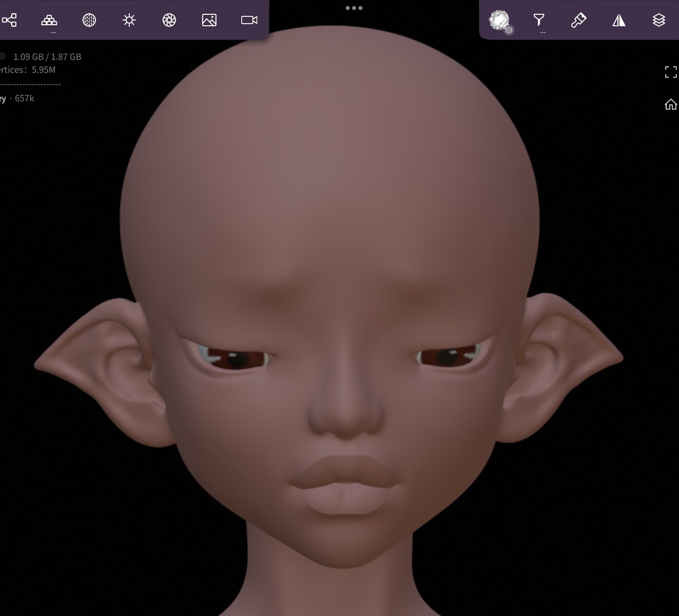Reset view with the Home icon

tap(671, 105)
